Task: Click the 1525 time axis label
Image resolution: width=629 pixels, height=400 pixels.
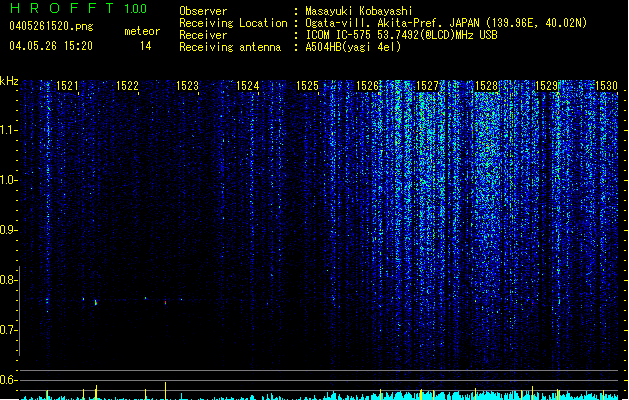Action: pyautogui.click(x=307, y=86)
